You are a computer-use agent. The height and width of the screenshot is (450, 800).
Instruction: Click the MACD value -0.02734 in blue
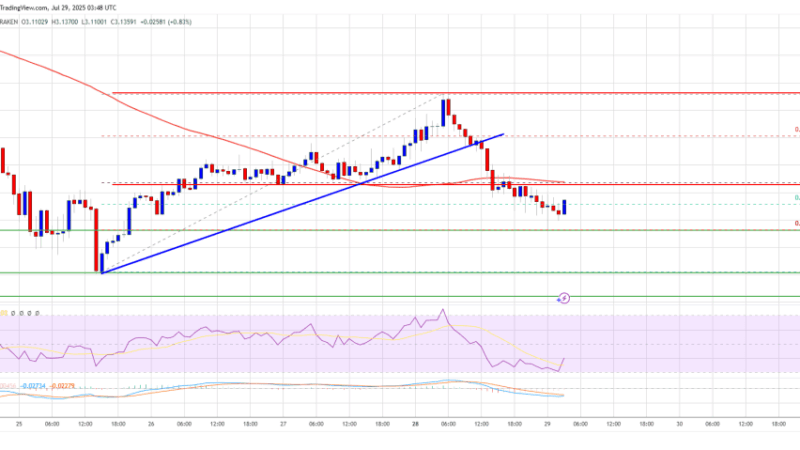pos(33,386)
